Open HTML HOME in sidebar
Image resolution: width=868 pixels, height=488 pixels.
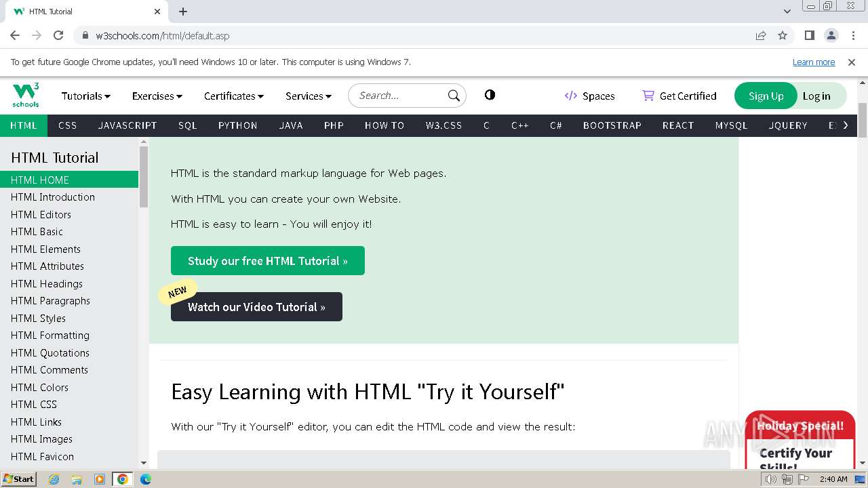69,180
